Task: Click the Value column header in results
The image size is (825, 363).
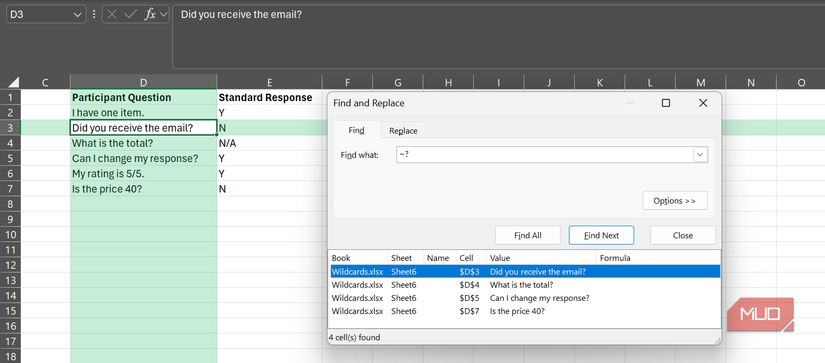Action: tap(541, 258)
